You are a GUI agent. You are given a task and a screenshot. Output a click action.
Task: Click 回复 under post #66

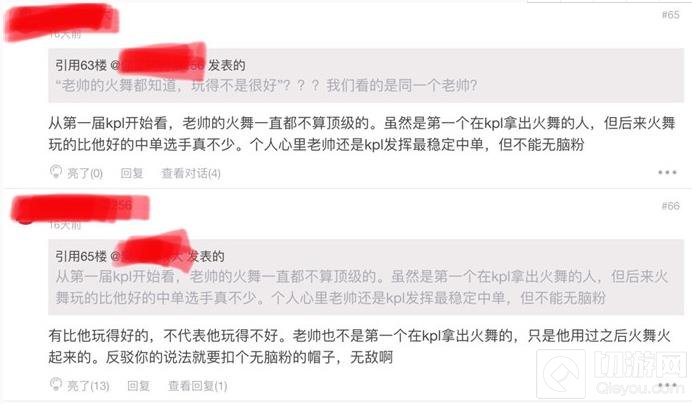[139, 386]
